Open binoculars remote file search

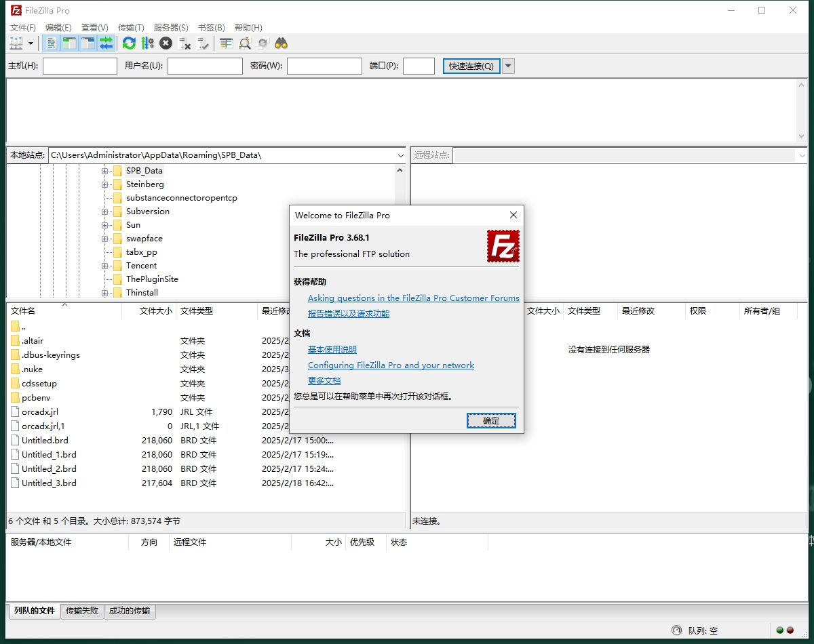click(x=282, y=43)
